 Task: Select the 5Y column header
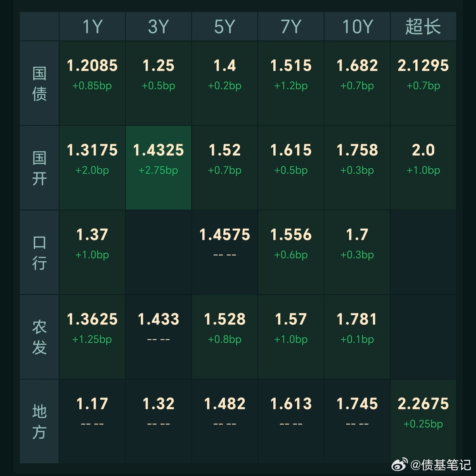tap(225, 26)
